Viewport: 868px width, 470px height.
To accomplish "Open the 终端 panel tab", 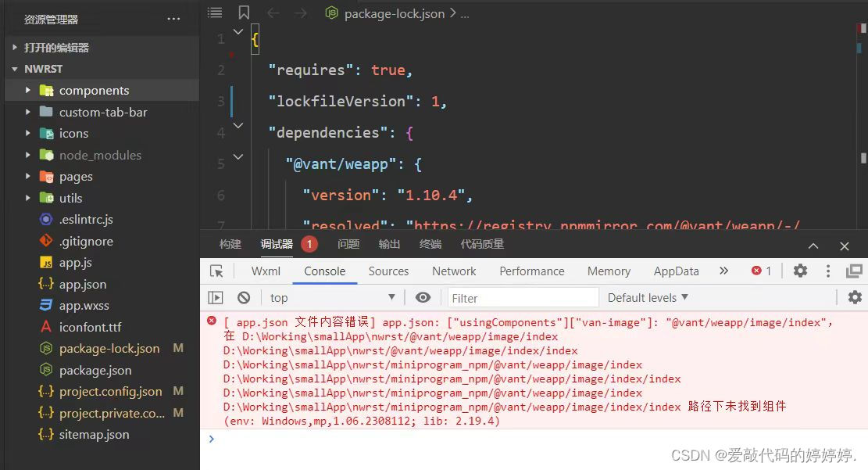I will [430, 244].
